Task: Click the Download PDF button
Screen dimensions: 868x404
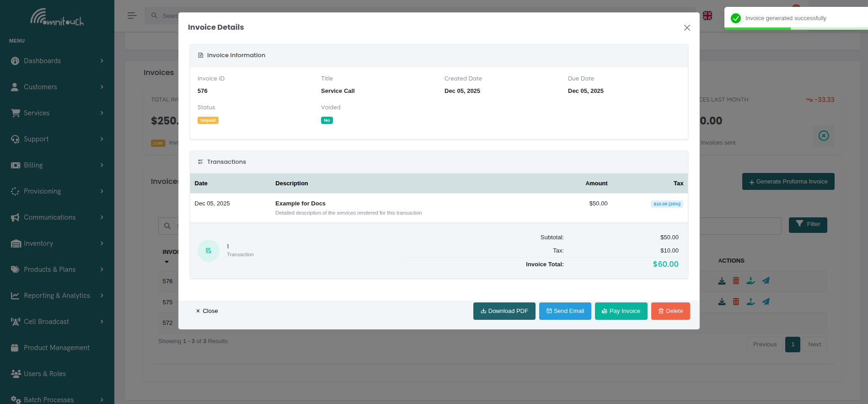Action: pyautogui.click(x=504, y=311)
